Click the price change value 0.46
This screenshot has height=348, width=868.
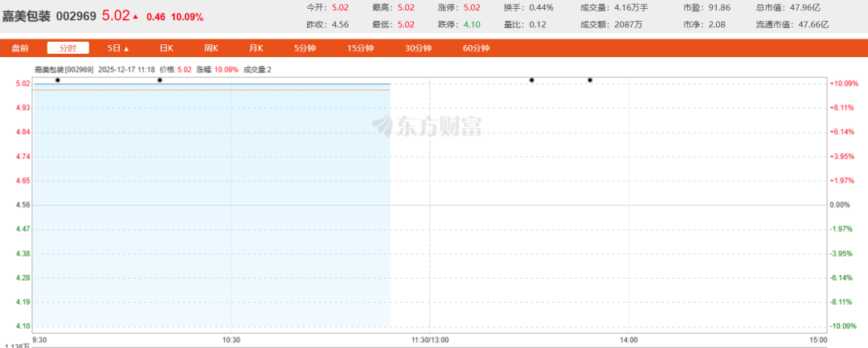point(156,17)
